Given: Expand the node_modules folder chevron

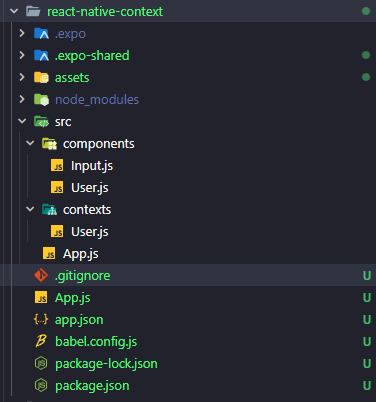Looking at the screenshot, I should click(22, 99).
